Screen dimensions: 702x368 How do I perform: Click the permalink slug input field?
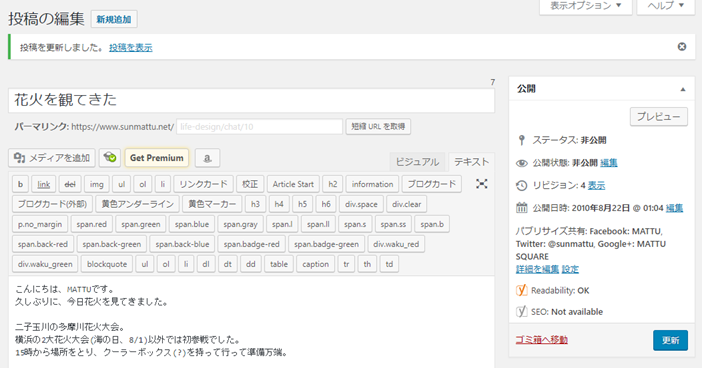coord(260,127)
